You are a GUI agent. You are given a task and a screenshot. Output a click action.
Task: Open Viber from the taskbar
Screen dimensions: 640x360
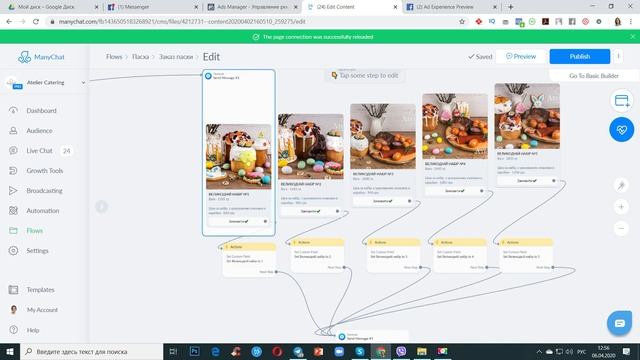[x=401, y=351]
